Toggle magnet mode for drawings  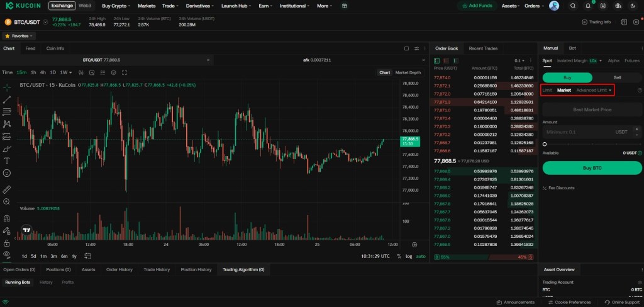(x=6, y=218)
